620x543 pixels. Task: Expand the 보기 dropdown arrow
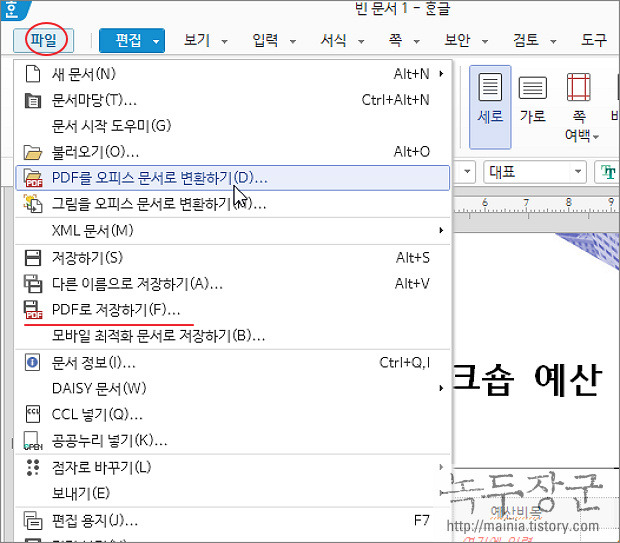tap(225, 41)
